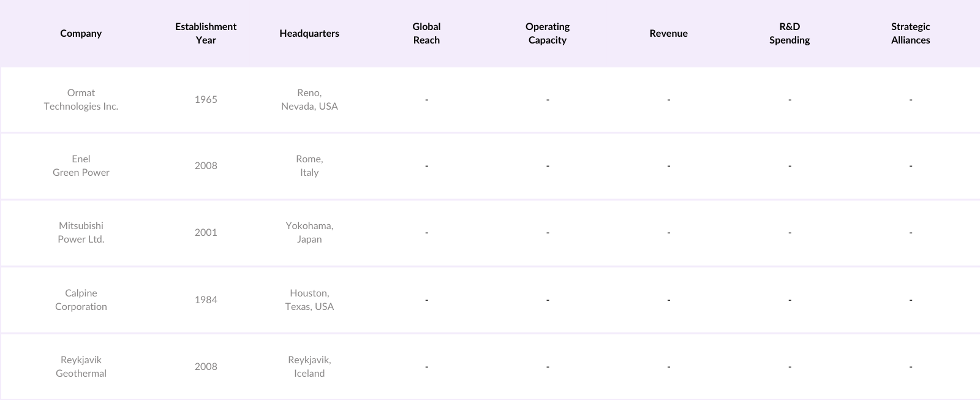Click the Global Reach column header
This screenshot has width=980, height=400.
click(x=426, y=34)
